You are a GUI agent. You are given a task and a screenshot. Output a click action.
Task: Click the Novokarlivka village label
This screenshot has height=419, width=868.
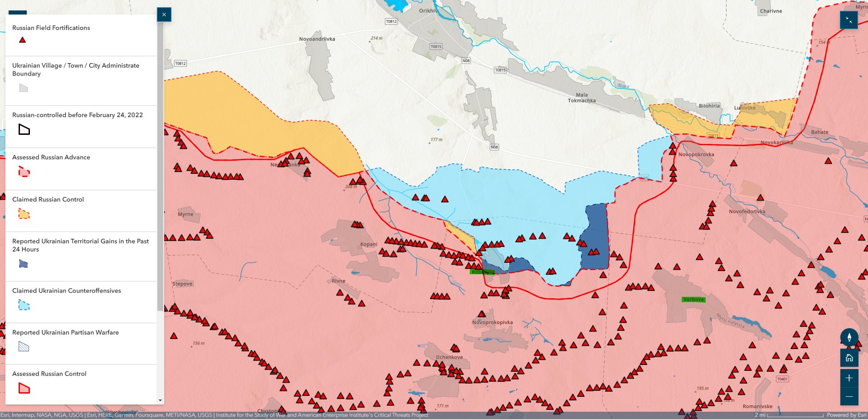[x=776, y=143]
